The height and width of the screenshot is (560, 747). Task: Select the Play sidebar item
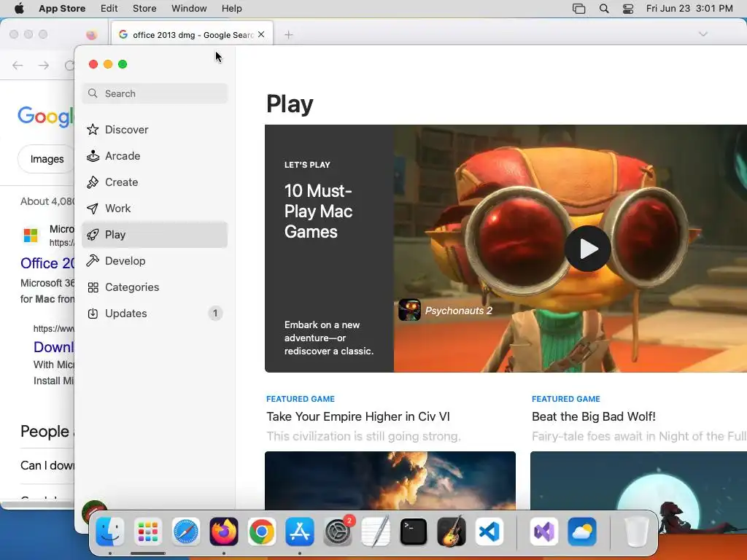(x=155, y=234)
